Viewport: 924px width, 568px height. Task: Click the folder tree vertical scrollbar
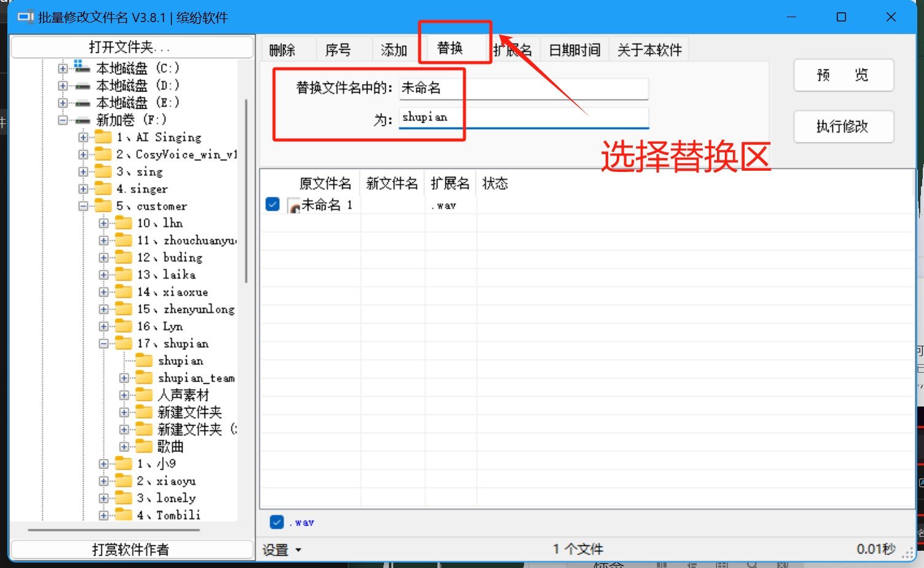tap(246, 190)
